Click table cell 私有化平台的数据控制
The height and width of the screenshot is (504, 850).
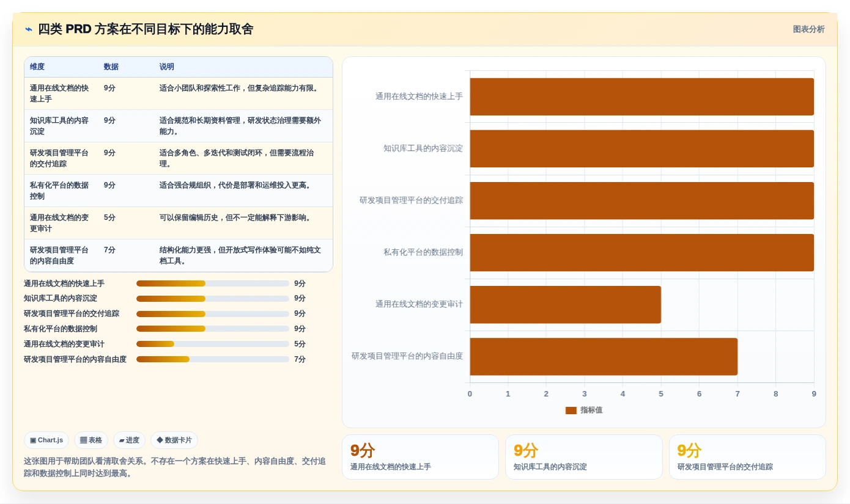coord(60,191)
